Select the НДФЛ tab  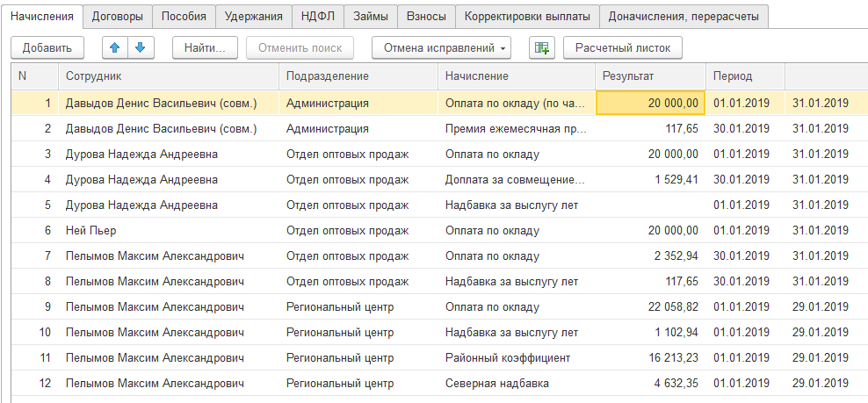point(317,16)
